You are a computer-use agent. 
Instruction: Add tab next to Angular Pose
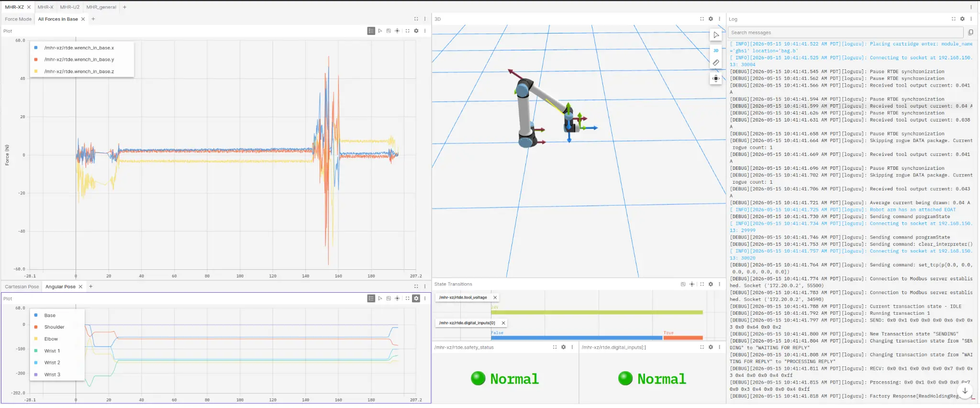click(91, 287)
